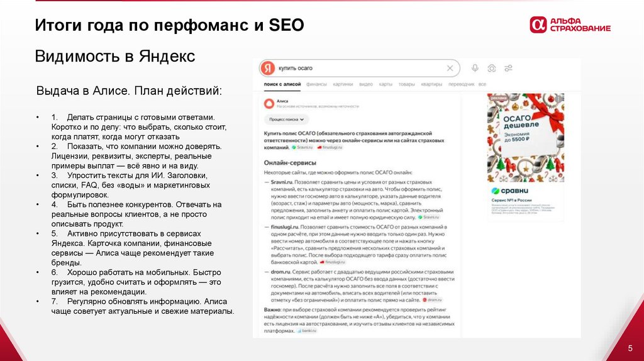The width and height of the screenshot is (644, 361).
Task: Click bullet «Делать страницы с готовыми ответами»
Action: tap(141, 118)
